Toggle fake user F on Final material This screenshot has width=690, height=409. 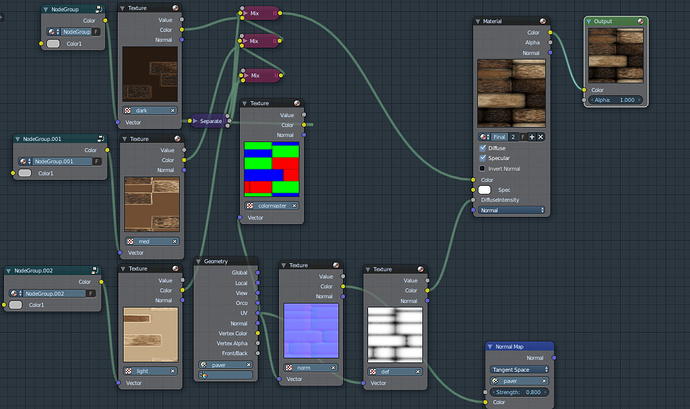click(522, 137)
